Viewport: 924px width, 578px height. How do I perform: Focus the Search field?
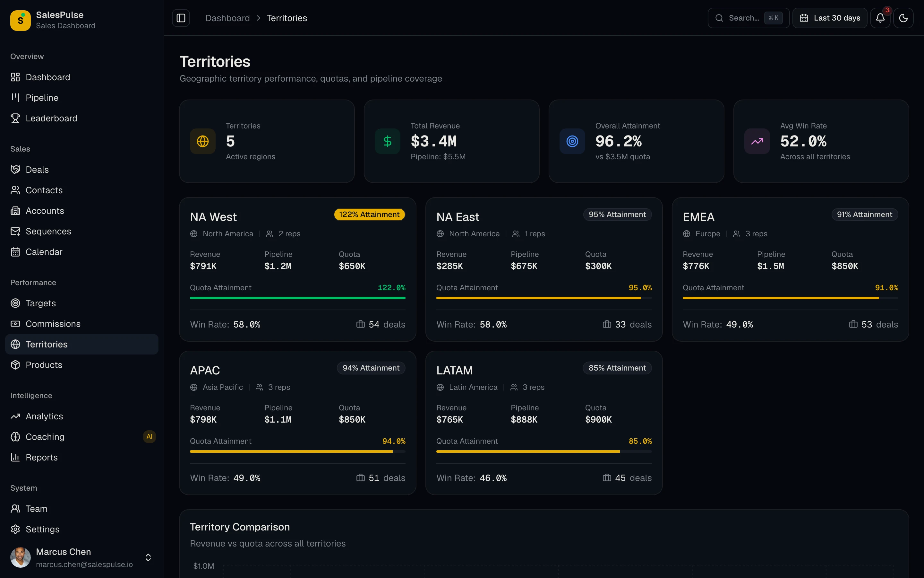[749, 18]
